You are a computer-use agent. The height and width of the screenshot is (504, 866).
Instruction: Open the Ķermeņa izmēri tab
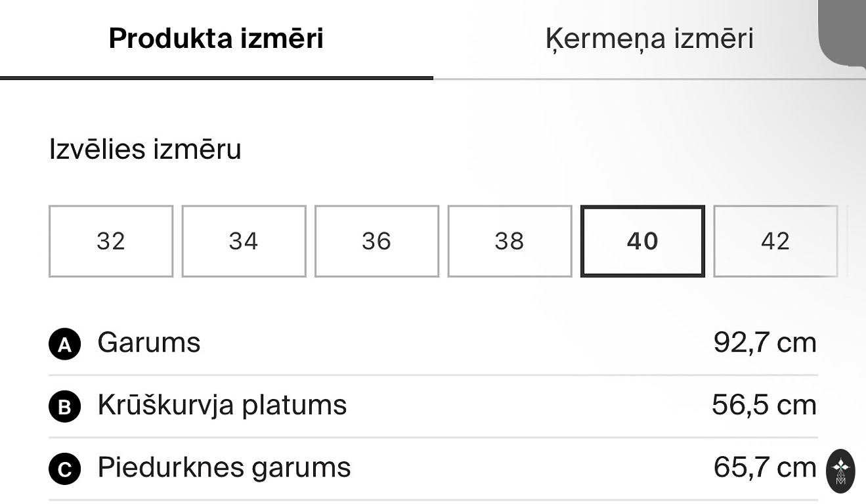(x=649, y=39)
